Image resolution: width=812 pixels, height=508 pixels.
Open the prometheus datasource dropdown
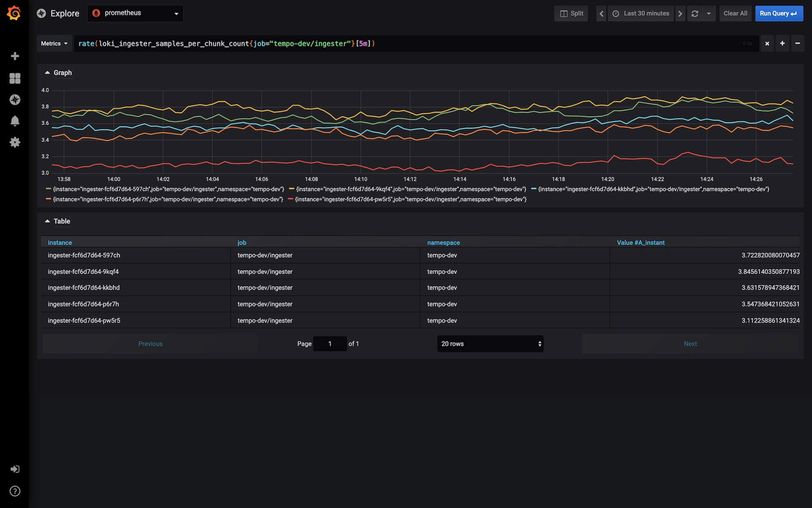(135, 14)
